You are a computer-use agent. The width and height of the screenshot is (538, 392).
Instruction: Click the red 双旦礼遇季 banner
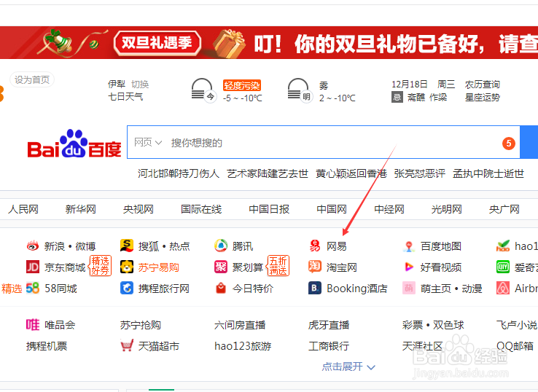coord(269,42)
